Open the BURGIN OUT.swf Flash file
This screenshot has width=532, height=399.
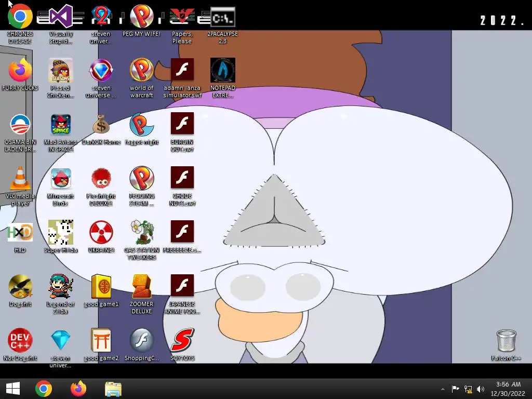182,124
